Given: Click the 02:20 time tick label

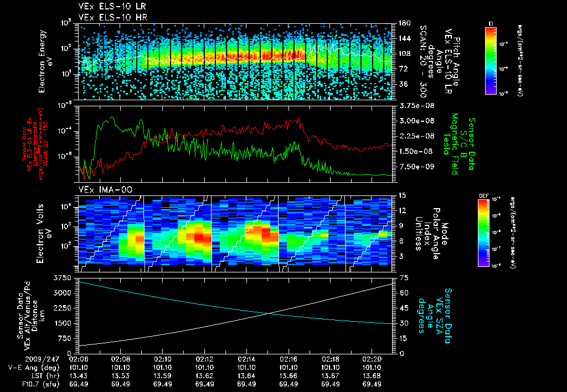Looking at the screenshot, I should [x=372, y=359].
